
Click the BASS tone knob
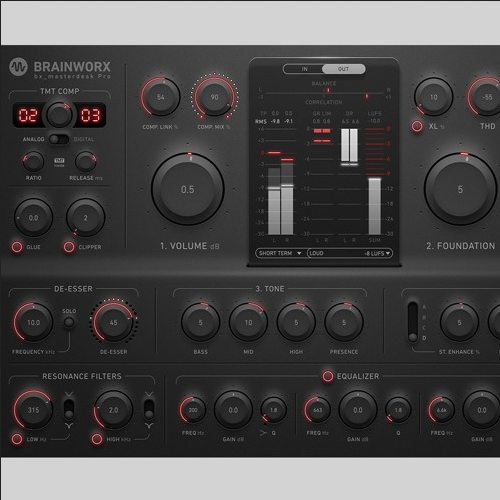[x=200, y=322]
